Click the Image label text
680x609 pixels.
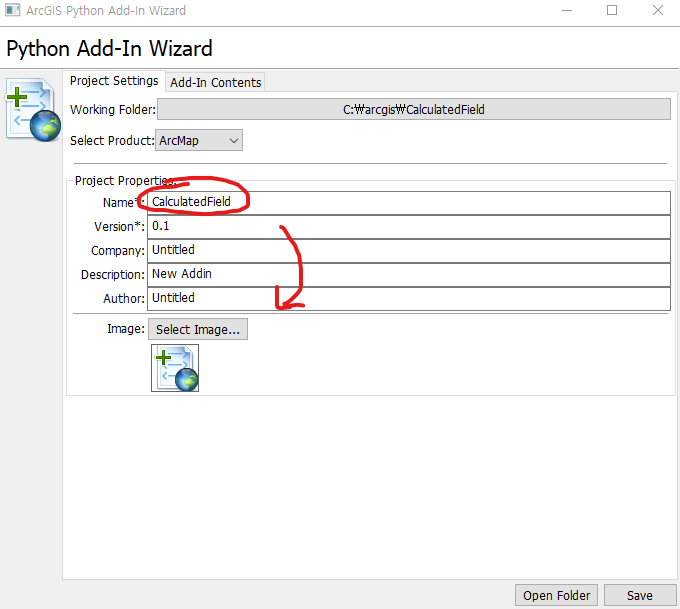click(x=126, y=329)
